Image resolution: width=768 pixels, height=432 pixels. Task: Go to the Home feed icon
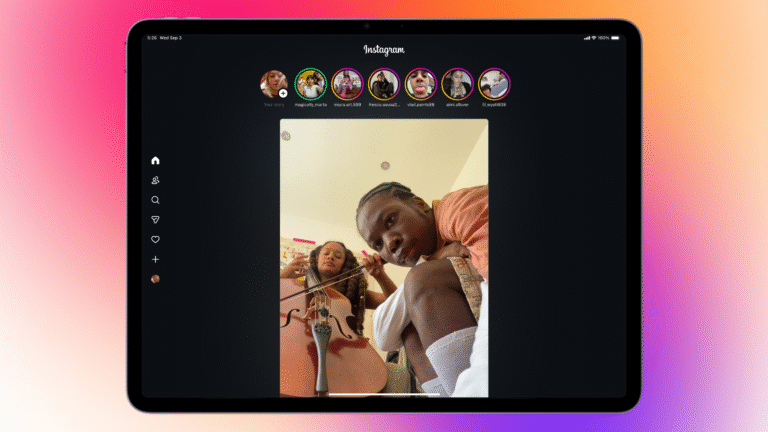click(x=155, y=160)
